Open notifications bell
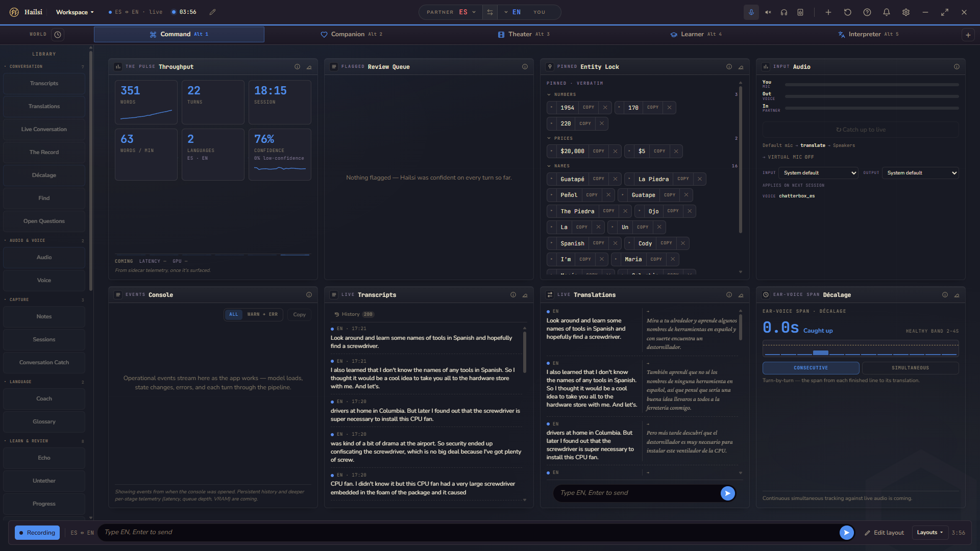This screenshot has height=551, width=980. pos(887,12)
